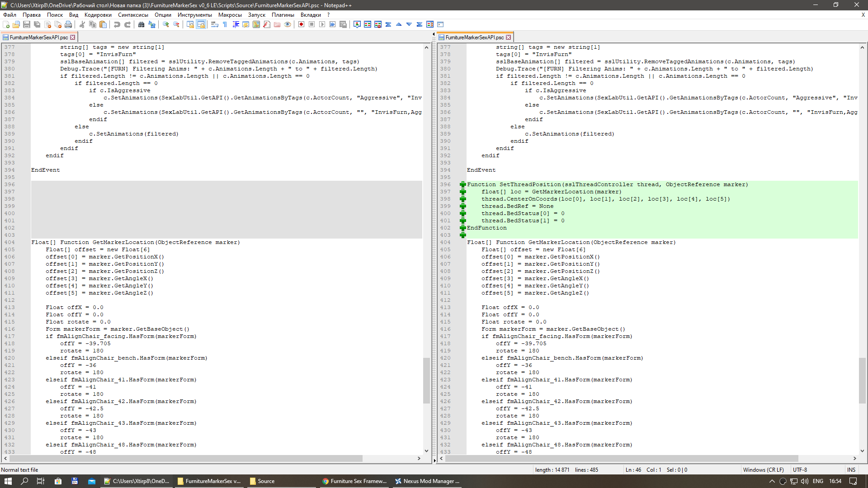Open Folder as Workspace panel icon
868x488 pixels.
click(277, 24)
